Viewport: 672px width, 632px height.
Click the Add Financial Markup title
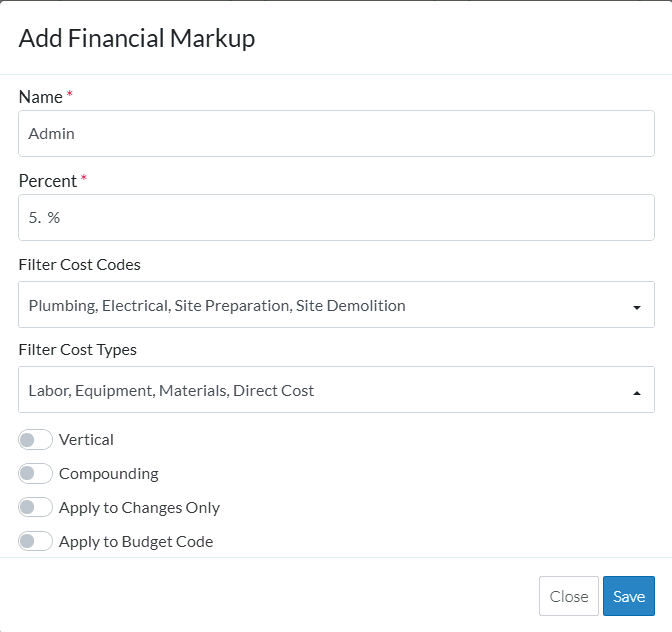[137, 39]
